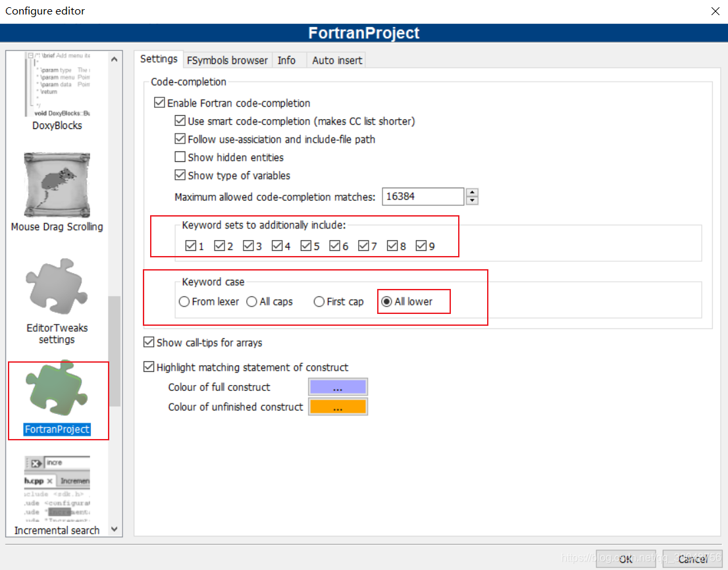The image size is (728, 570).
Task: Click the Cancel button
Action: point(692,559)
